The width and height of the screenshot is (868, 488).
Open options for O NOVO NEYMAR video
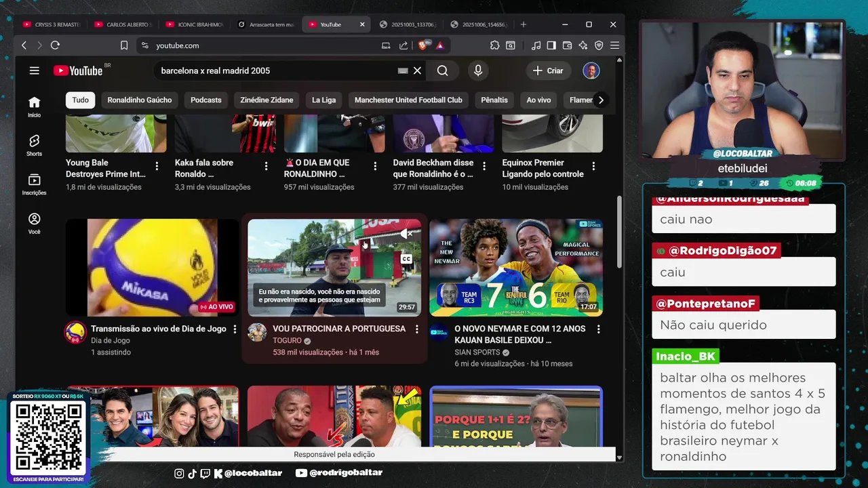[599, 329]
